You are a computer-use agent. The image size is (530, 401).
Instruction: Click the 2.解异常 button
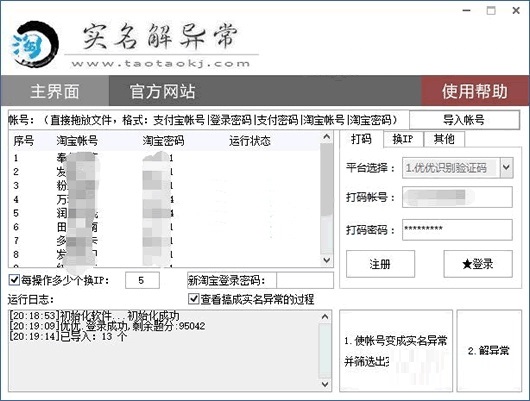(489, 351)
